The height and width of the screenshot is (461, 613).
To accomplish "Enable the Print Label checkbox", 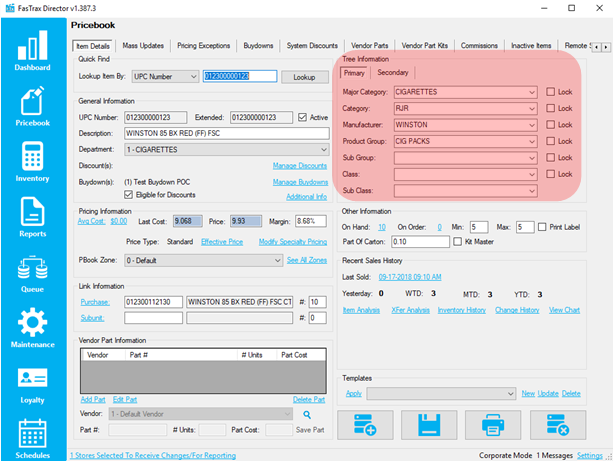I will point(542,227).
